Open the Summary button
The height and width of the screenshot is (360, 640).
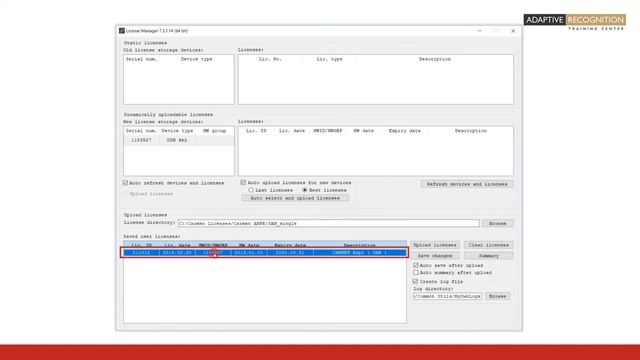488,256
